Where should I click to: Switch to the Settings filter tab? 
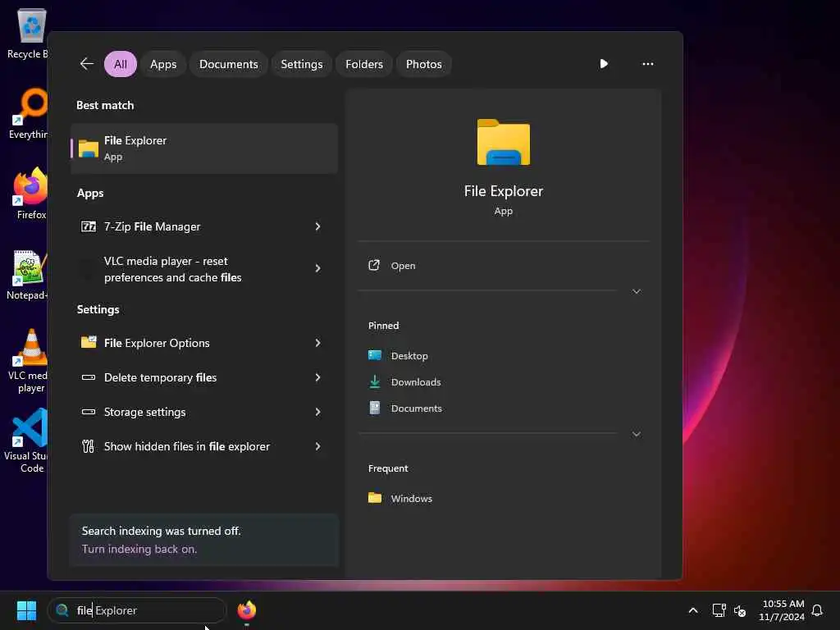pos(302,64)
